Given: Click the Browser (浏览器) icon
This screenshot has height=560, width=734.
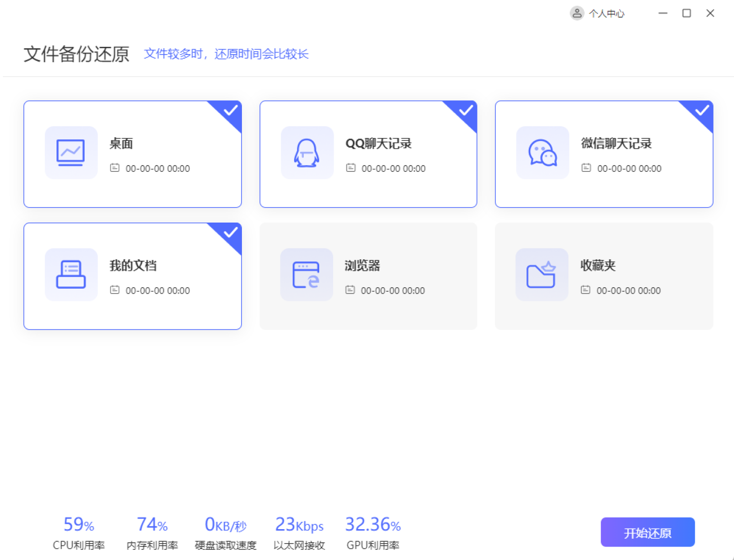Looking at the screenshot, I should pos(306,275).
